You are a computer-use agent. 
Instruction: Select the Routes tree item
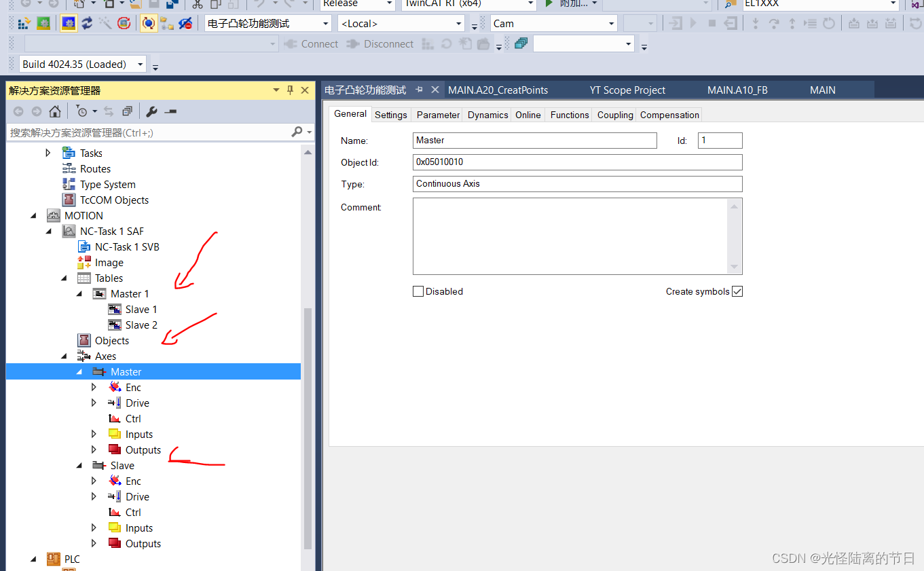click(x=95, y=168)
